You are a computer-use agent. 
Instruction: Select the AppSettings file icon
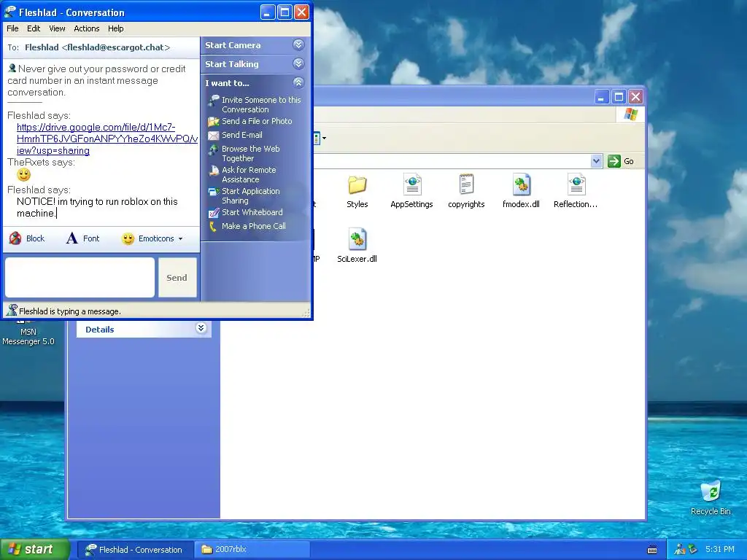[x=412, y=184]
